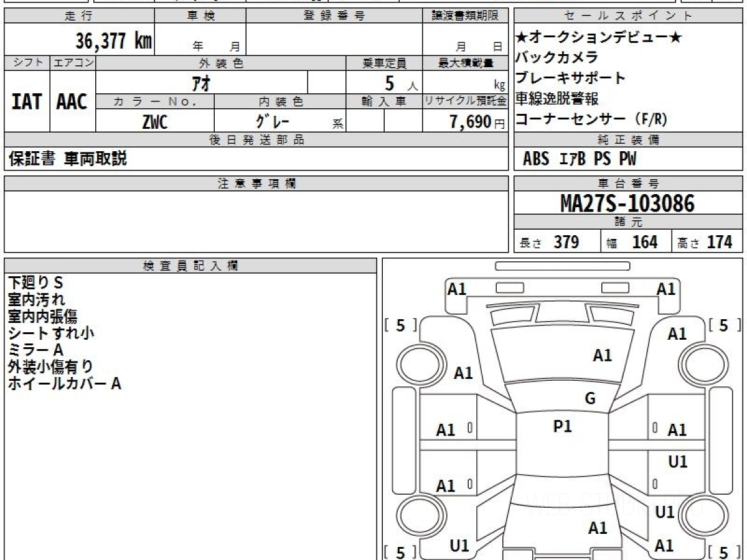The width and height of the screenshot is (747, 560).
Task: Click the 外装小傷有り note
Action: [50, 366]
